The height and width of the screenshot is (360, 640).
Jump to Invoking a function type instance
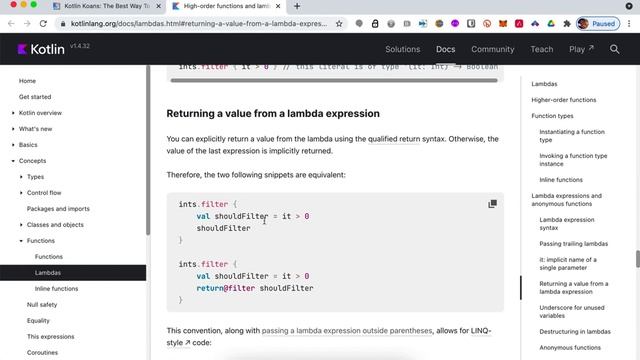[573, 160]
